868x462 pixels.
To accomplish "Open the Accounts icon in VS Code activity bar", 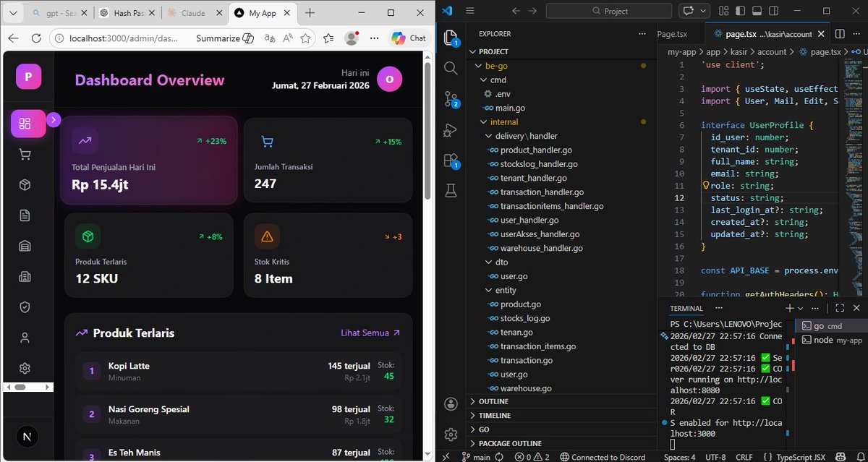I will pyautogui.click(x=451, y=403).
